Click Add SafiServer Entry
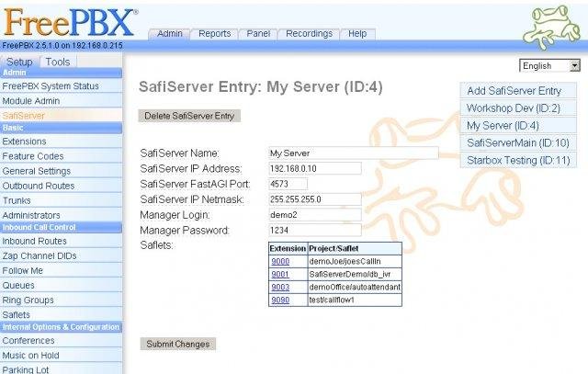Image resolution: width=588 pixels, height=374 pixels. (x=518, y=91)
